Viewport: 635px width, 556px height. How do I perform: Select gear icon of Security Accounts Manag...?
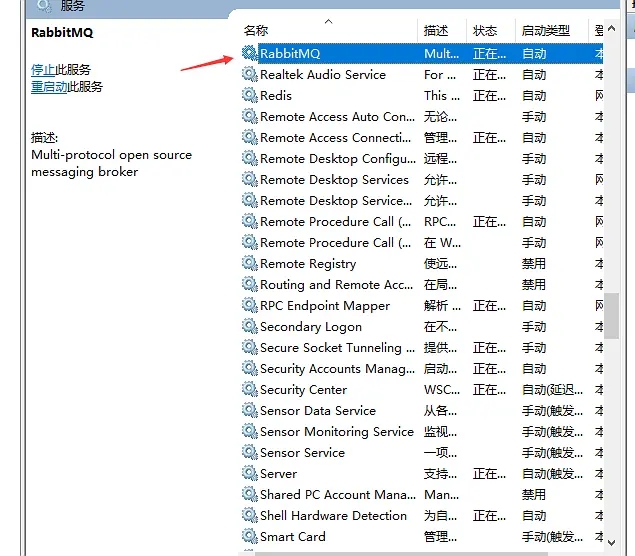point(249,369)
